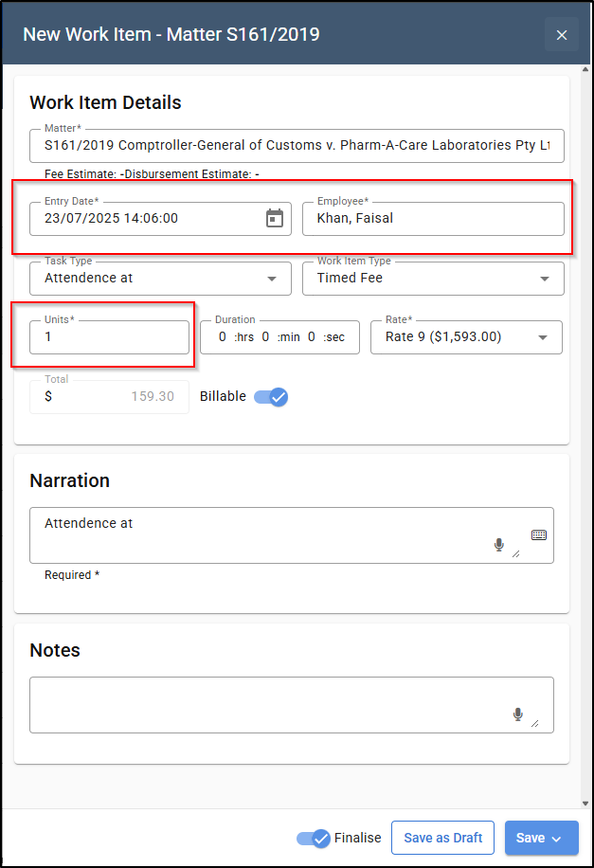The image size is (594, 868).
Task: Click the Duration seconds value
Action: point(312,337)
